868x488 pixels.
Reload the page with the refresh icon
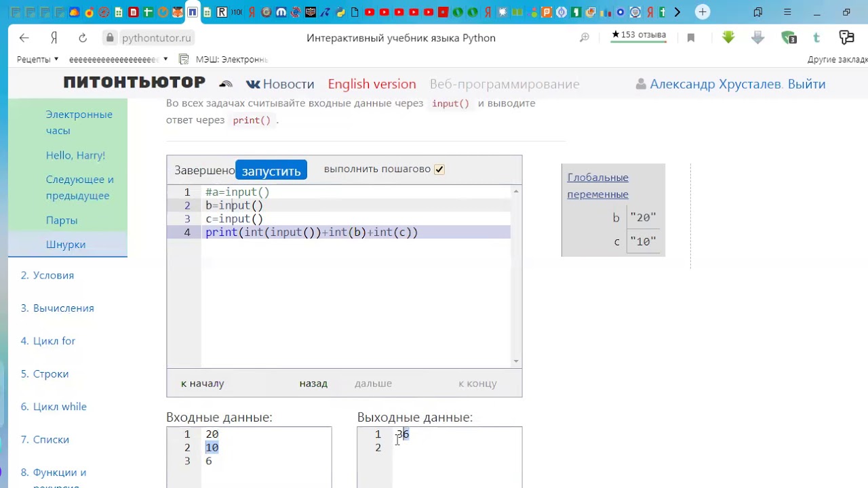(83, 38)
